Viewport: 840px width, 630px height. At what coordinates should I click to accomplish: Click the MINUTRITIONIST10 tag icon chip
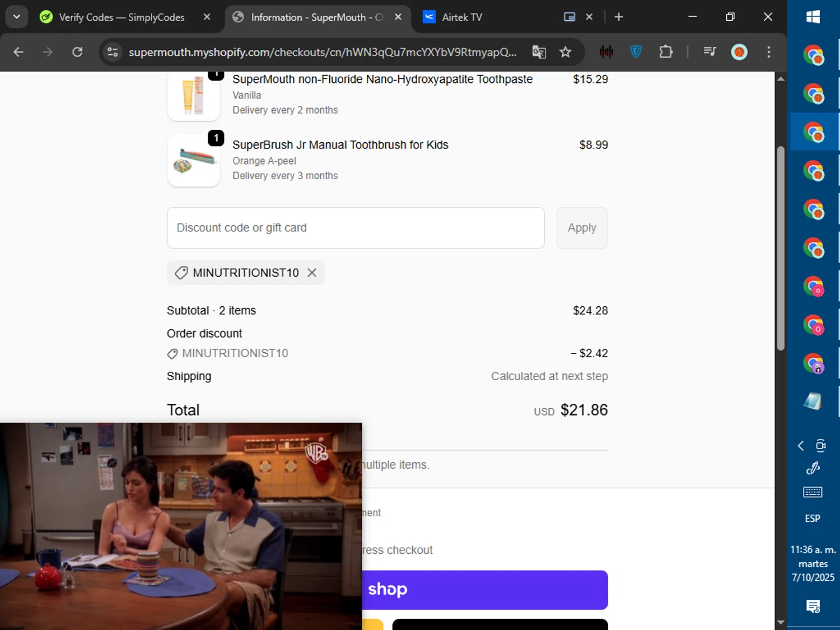[246, 273]
